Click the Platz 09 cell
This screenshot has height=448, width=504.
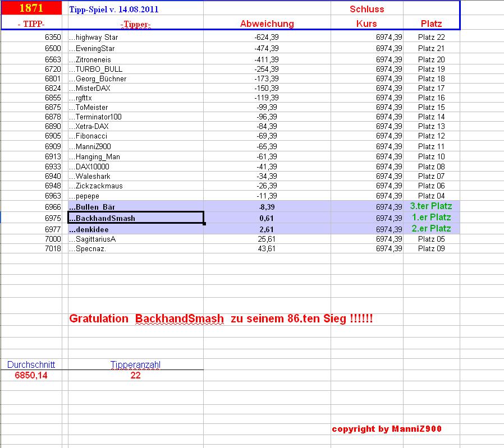[x=432, y=249]
